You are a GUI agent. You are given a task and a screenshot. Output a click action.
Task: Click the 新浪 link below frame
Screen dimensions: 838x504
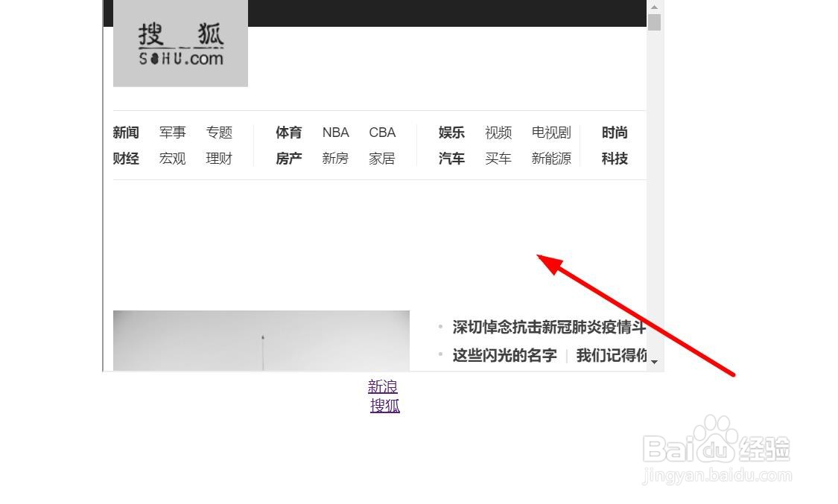(x=383, y=386)
